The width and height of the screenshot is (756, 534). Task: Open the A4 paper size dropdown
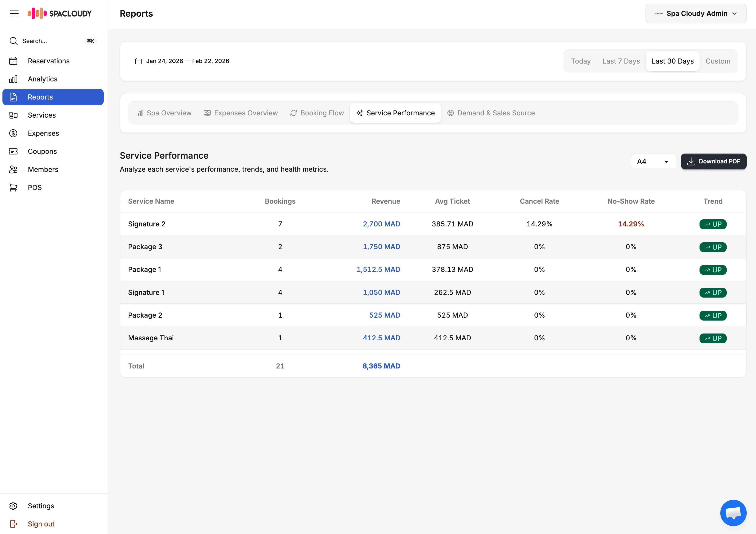click(x=653, y=161)
